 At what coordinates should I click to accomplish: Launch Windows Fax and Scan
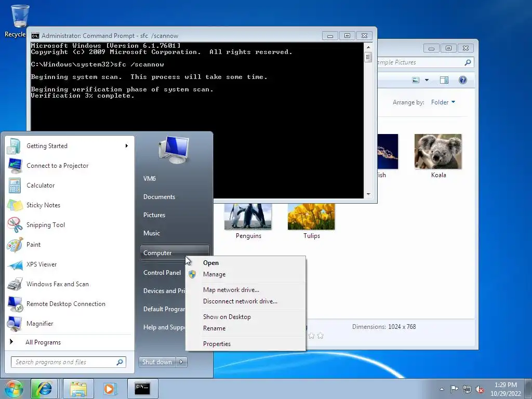pyautogui.click(x=70, y=284)
